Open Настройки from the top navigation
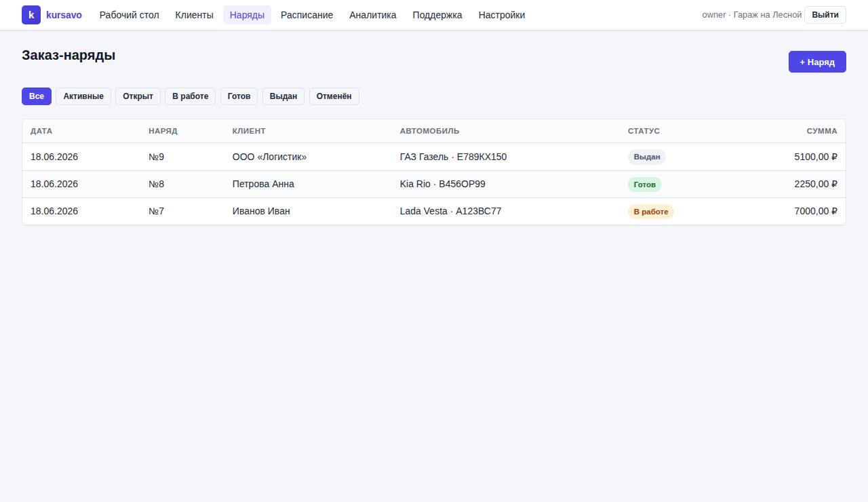Image resolution: width=868 pixels, height=502 pixels. tap(502, 15)
